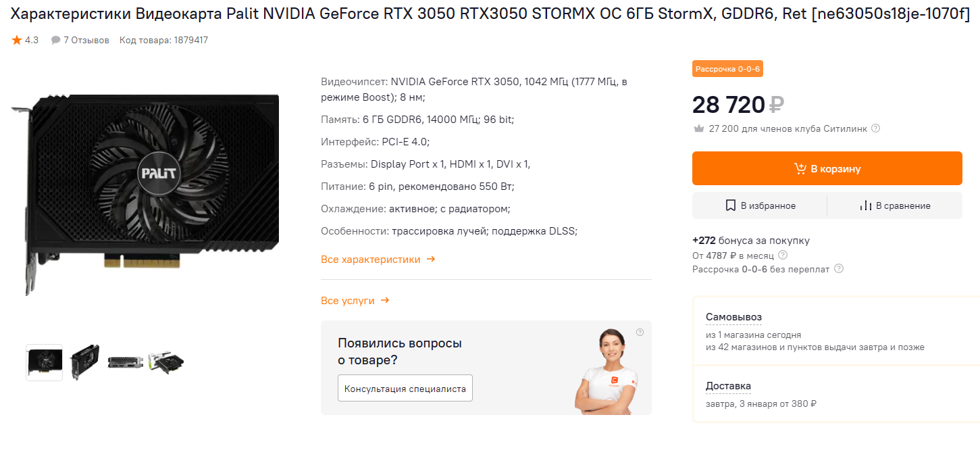Select the fourth thumbnail showing box
The height and width of the screenshot is (463, 980).
[x=166, y=362]
